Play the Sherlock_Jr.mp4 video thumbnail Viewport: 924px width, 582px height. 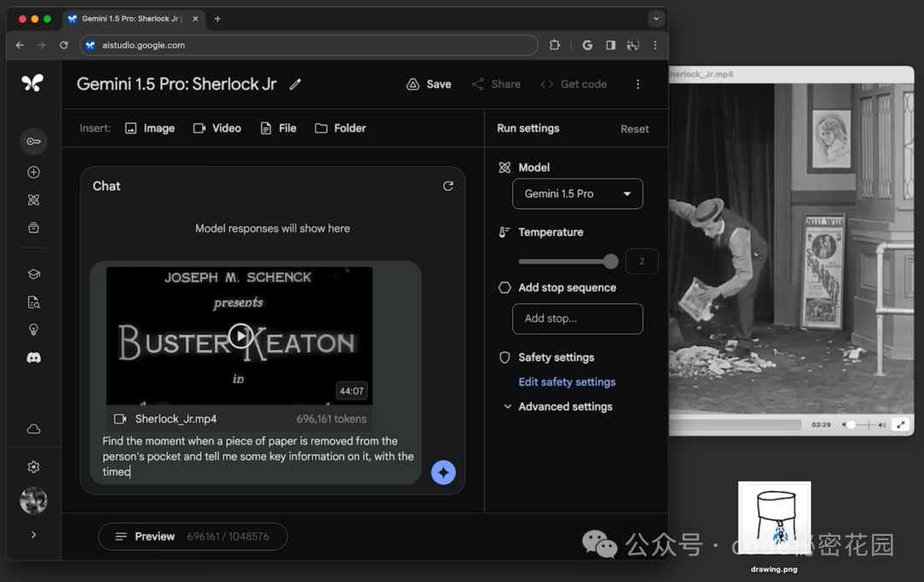tap(240, 336)
